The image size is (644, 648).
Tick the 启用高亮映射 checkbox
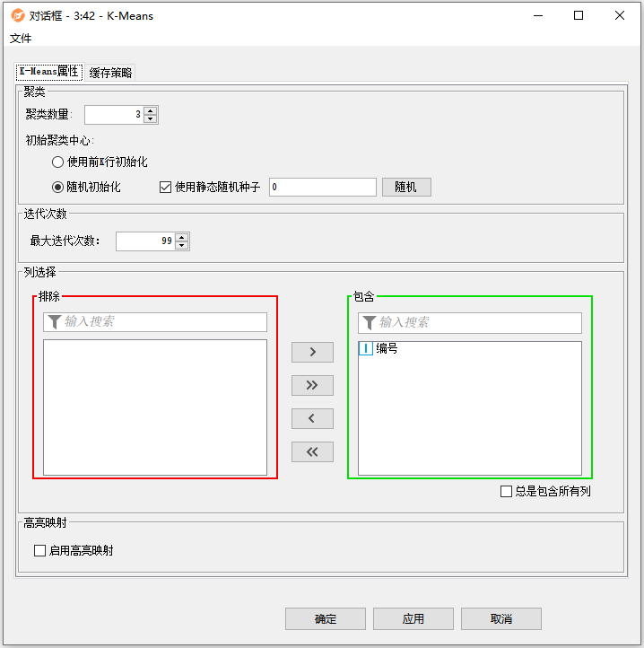tap(39, 550)
